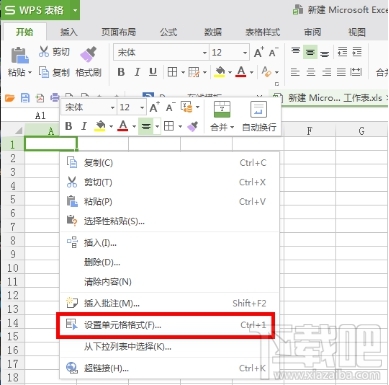Viewport: 389px width, 385px height.
Task: Click the Paste clipboard icon in ribbon
Action: pos(20,55)
